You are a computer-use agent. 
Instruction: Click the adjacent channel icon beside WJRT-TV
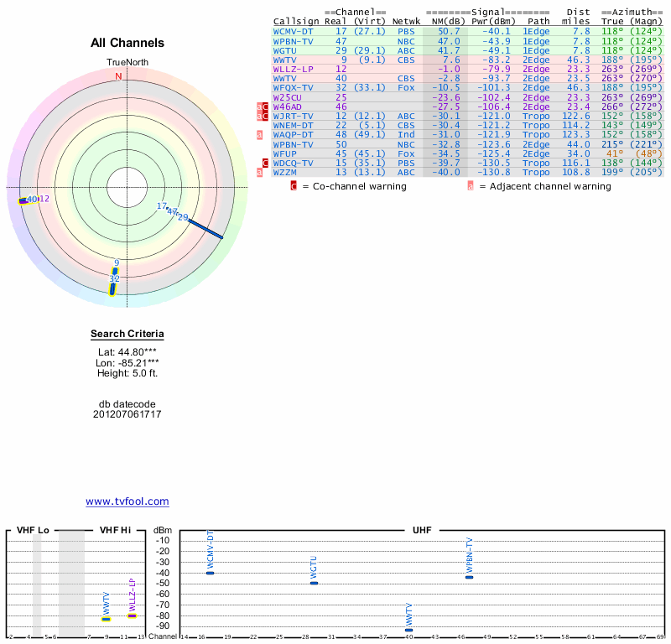[260, 116]
